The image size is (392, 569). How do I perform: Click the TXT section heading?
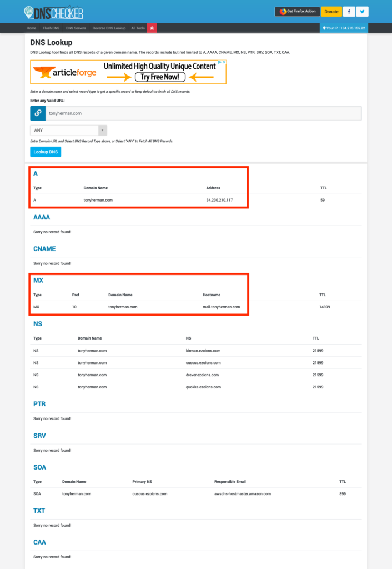pos(39,511)
